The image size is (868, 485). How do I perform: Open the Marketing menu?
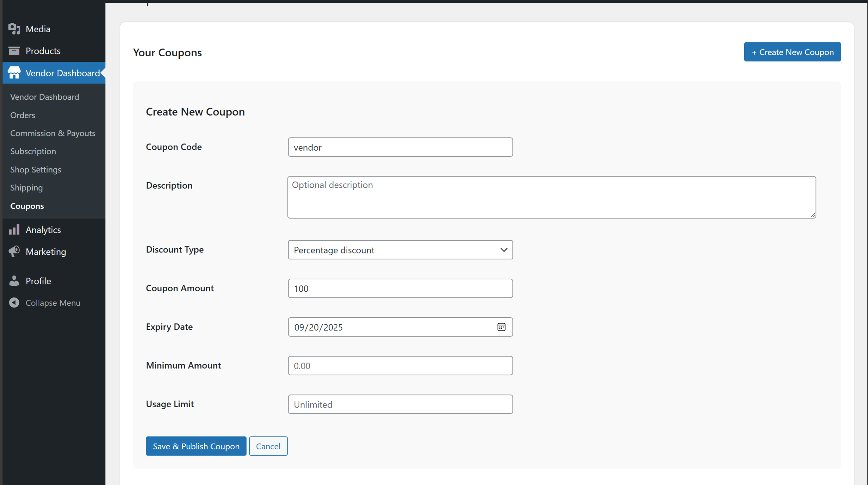[54, 251]
